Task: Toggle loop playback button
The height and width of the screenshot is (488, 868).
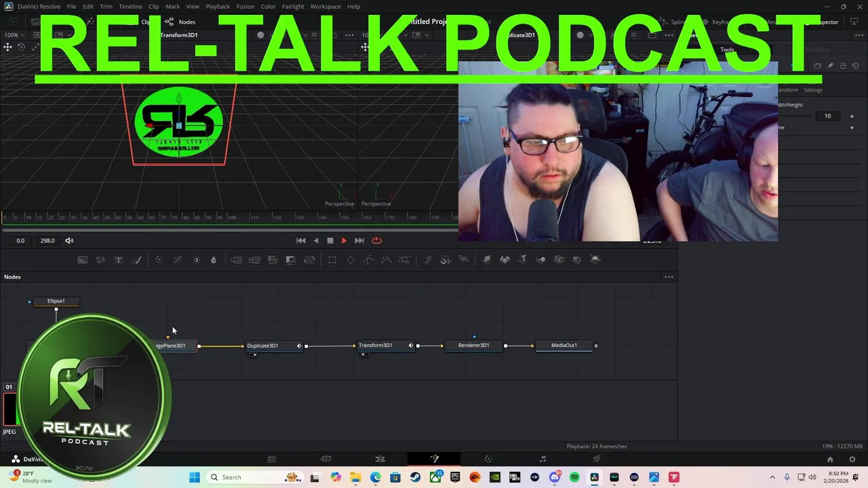Action: [377, 241]
